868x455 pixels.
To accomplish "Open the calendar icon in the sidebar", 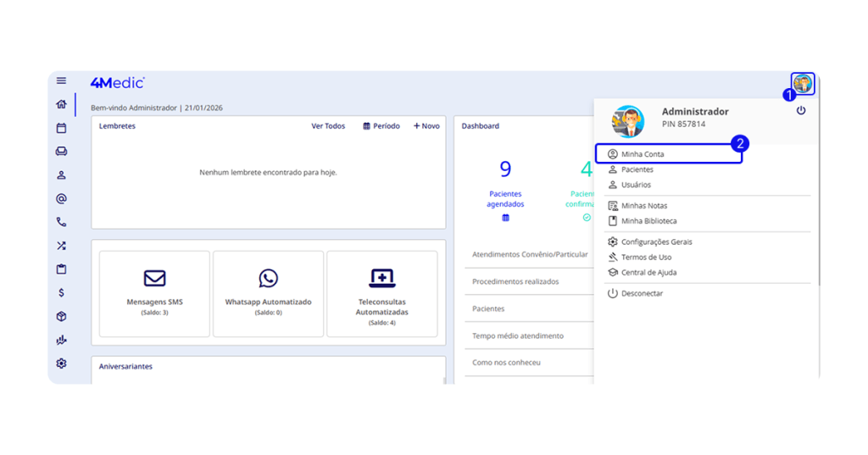I will pyautogui.click(x=61, y=129).
